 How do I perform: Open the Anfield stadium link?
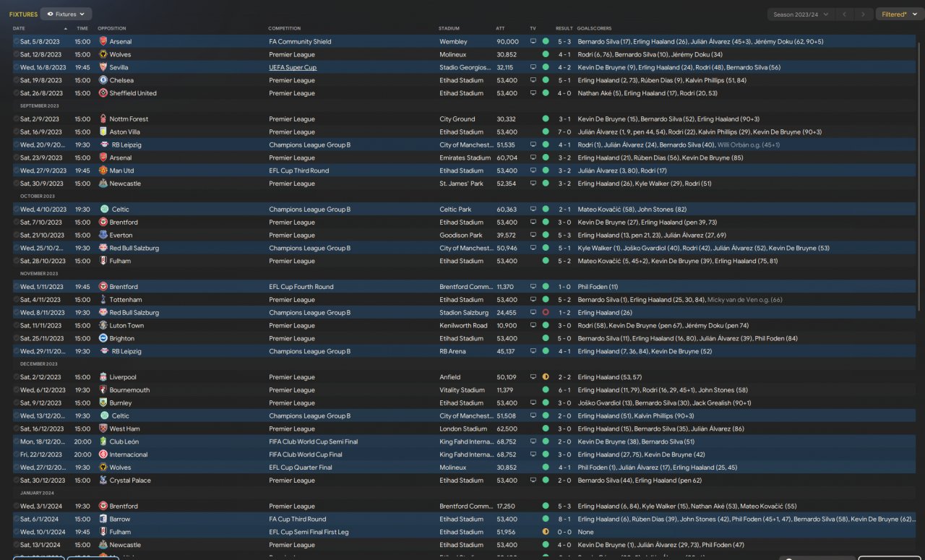449,377
